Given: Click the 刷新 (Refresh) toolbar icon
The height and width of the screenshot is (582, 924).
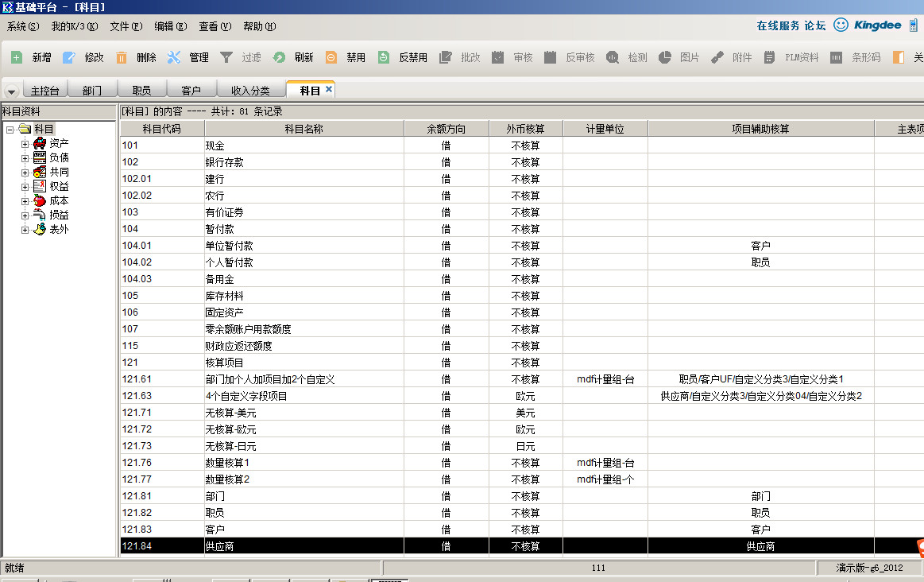Looking at the screenshot, I should click(x=279, y=57).
